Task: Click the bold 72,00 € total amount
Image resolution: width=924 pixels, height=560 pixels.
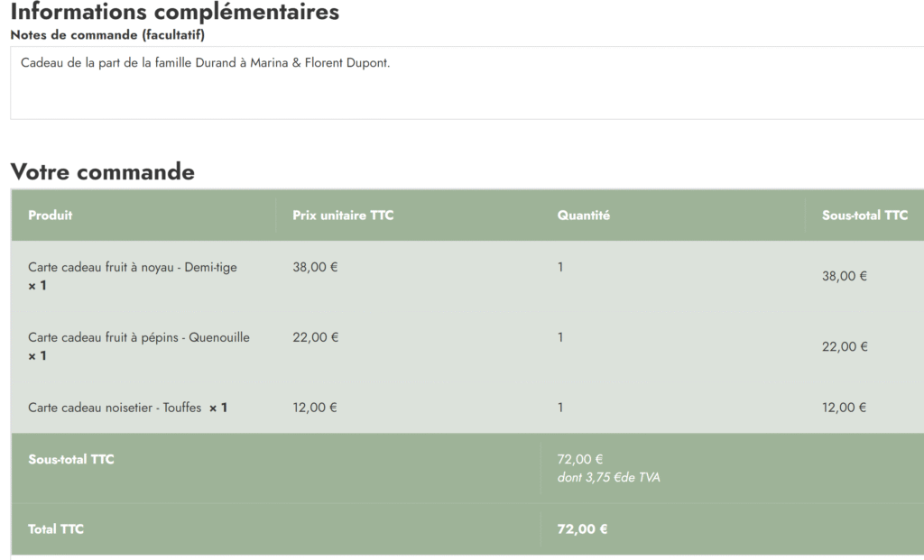Action: click(x=582, y=529)
